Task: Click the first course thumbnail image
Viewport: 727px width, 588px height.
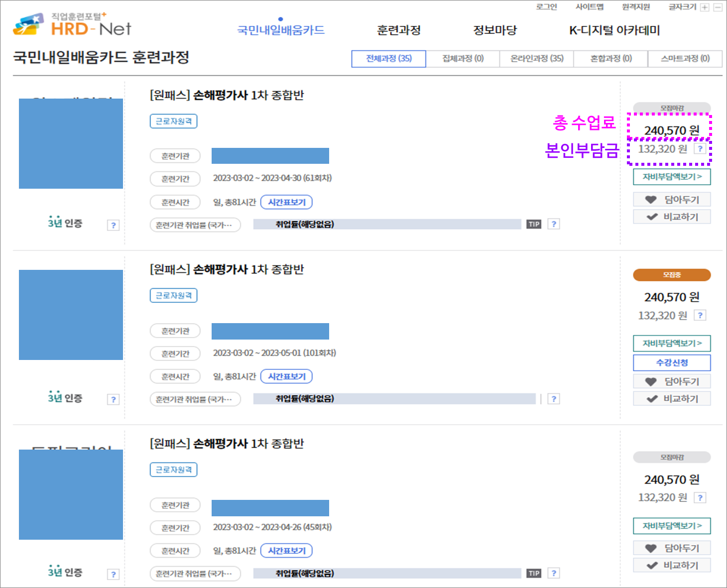Action: click(71, 144)
